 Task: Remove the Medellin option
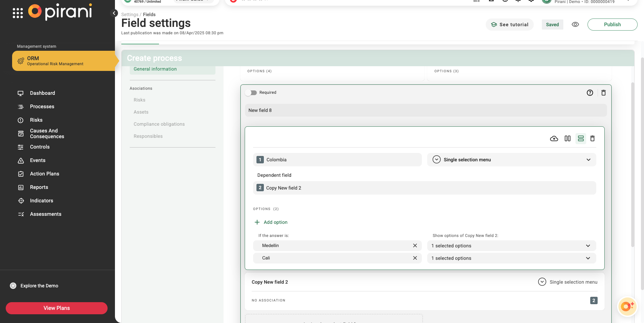[415, 246]
